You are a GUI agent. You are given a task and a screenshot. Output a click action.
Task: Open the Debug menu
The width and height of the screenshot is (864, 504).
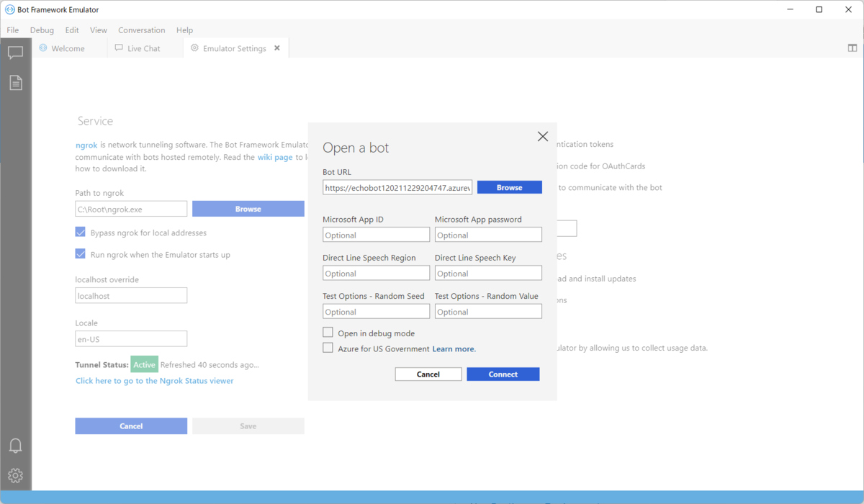pyautogui.click(x=42, y=30)
